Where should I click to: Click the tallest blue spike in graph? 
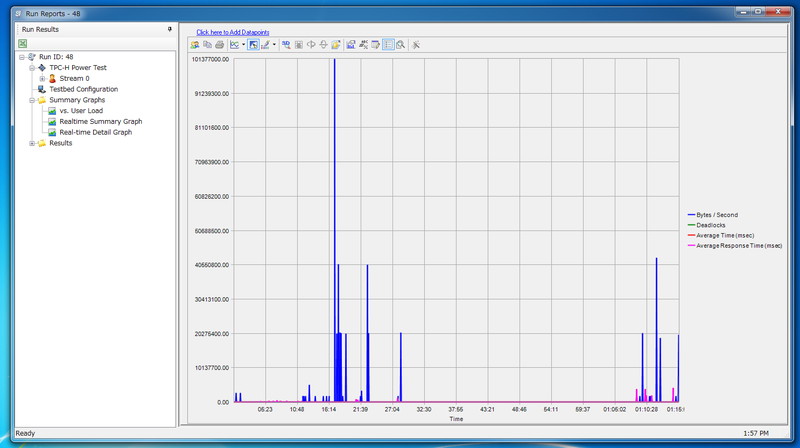(x=335, y=230)
